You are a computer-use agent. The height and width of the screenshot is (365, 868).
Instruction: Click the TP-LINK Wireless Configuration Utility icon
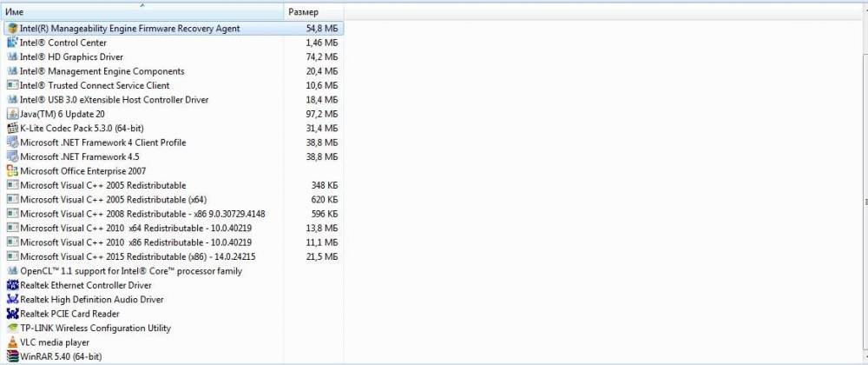point(12,328)
